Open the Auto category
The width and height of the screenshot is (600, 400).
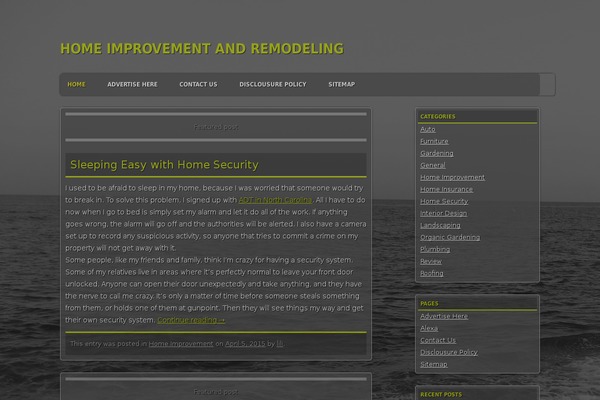pyautogui.click(x=427, y=129)
